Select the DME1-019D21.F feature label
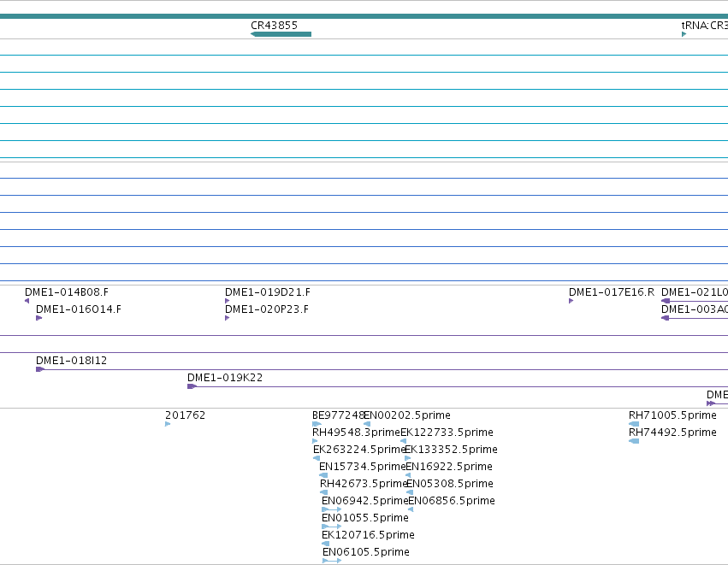 [x=268, y=292]
